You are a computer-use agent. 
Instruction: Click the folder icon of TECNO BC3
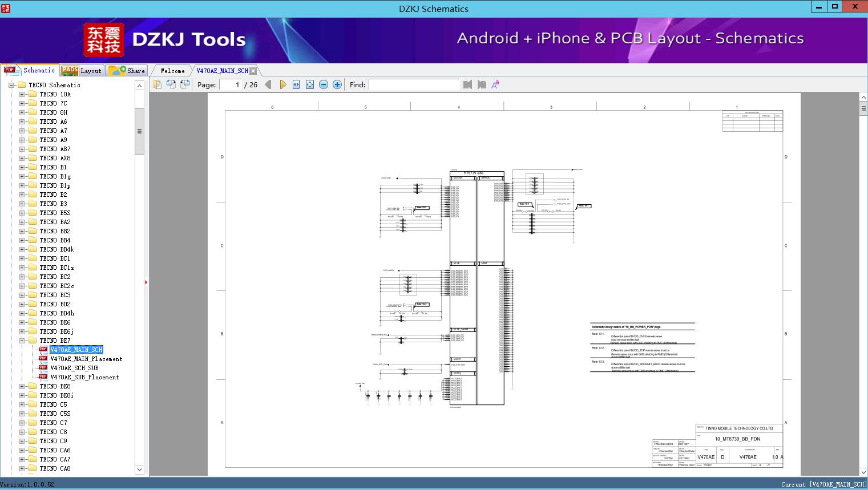[x=33, y=295]
